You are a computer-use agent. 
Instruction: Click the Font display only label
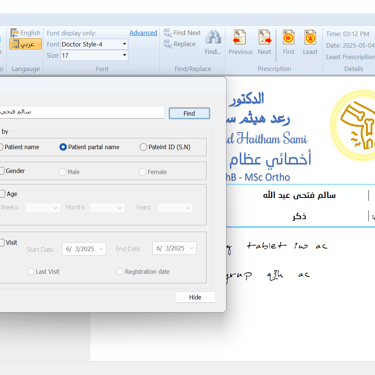(x=71, y=33)
